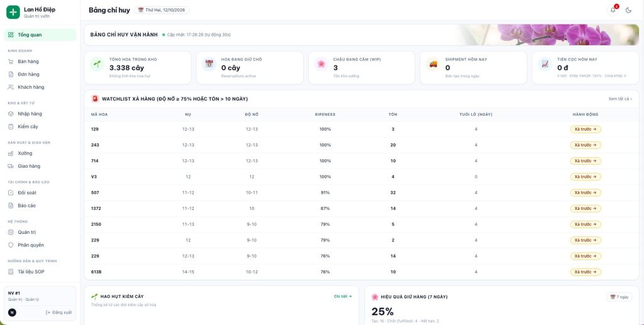Toggle dark mode moon icon

[628, 10]
